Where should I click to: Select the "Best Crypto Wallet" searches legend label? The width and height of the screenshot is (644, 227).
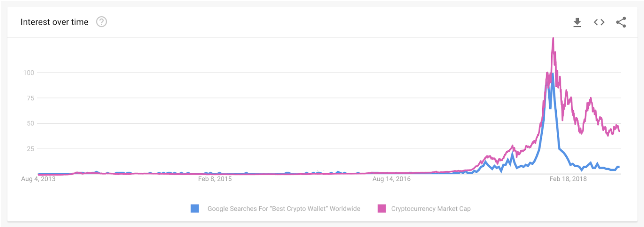(x=284, y=208)
